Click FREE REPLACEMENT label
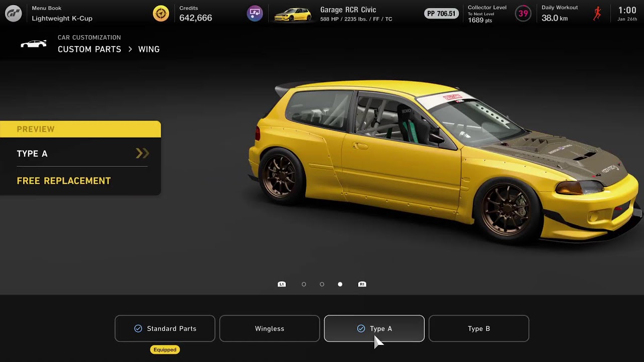Viewport: 644px width, 362px height. [64, 181]
